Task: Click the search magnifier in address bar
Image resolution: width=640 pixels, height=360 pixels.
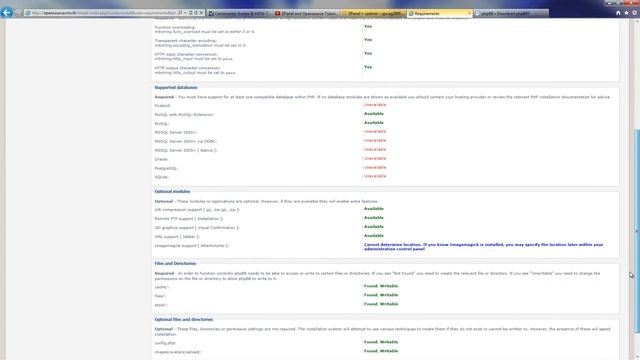Action: (x=180, y=13)
